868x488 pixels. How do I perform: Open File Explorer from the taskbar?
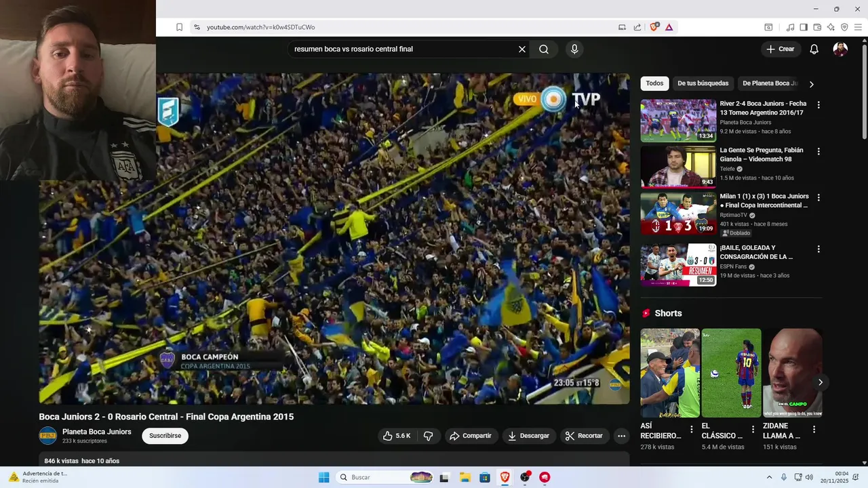[465, 477]
